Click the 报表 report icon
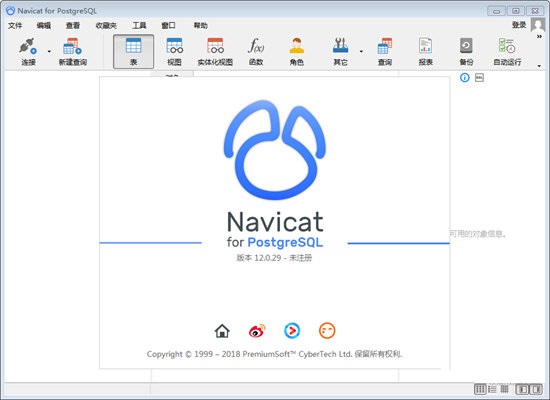 point(425,46)
